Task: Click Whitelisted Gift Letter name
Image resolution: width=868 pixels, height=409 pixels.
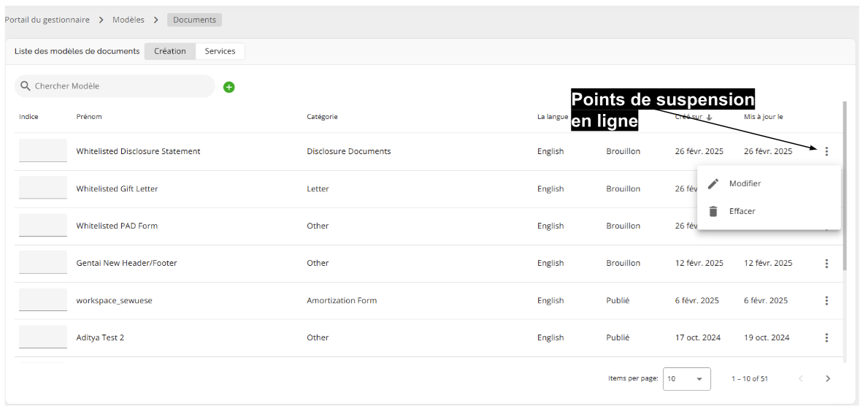Action: pyautogui.click(x=117, y=188)
